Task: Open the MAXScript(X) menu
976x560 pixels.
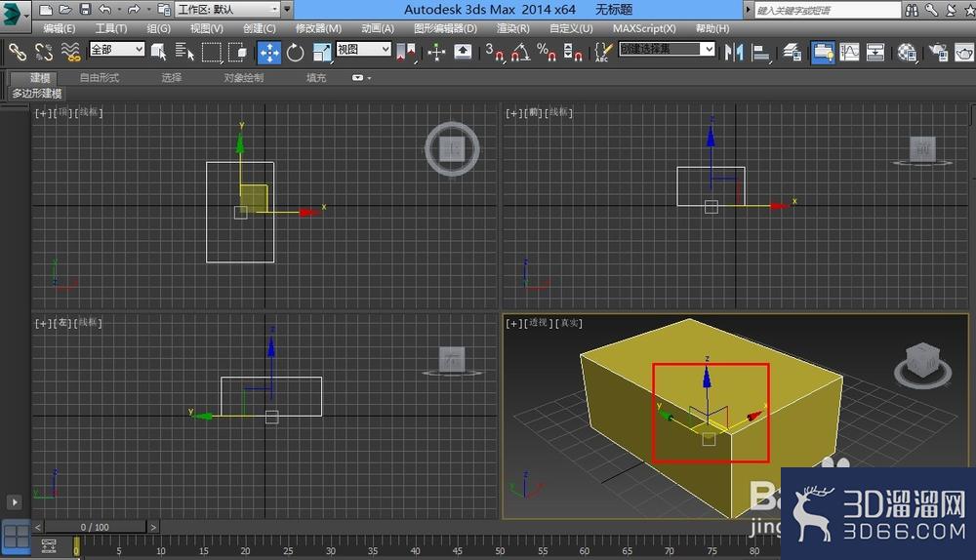Action: click(643, 28)
